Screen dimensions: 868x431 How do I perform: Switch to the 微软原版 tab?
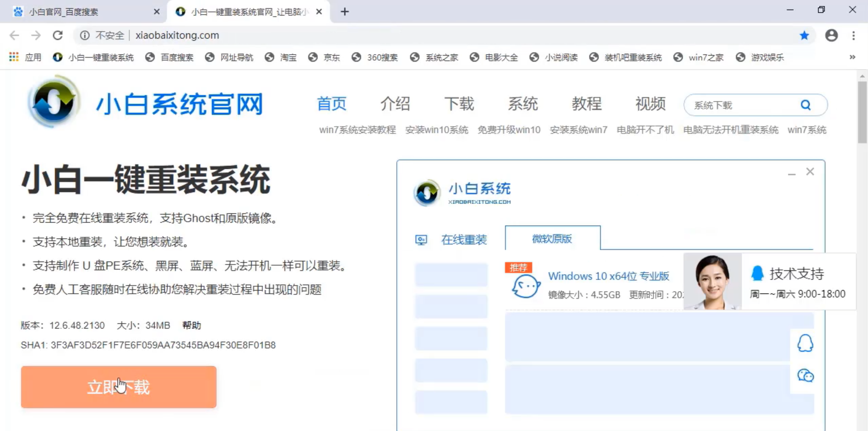point(552,239)
